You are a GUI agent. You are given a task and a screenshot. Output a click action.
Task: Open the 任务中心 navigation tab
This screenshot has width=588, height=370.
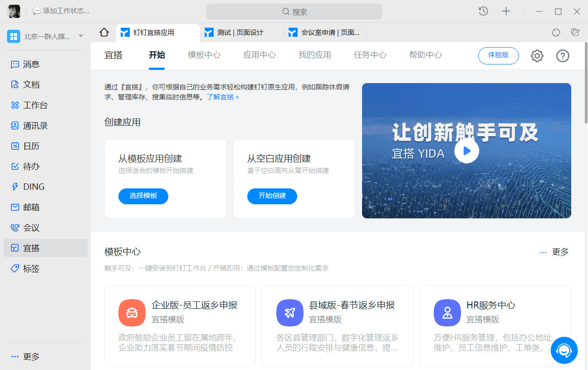coord(370,55)
